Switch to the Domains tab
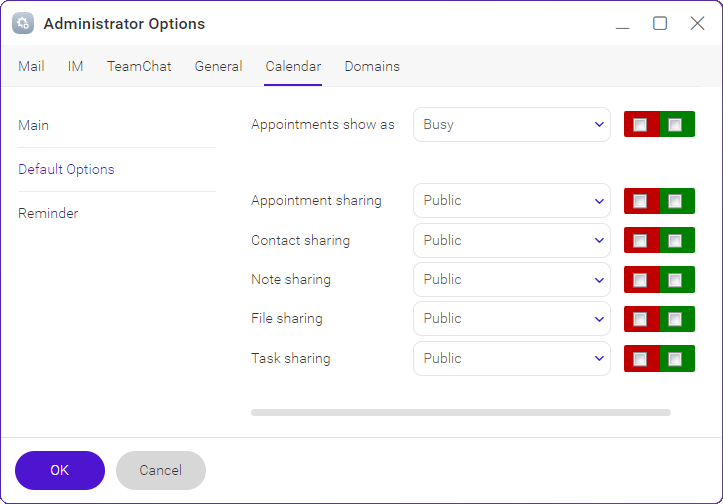723x504 pixels. tap(372, 66)
